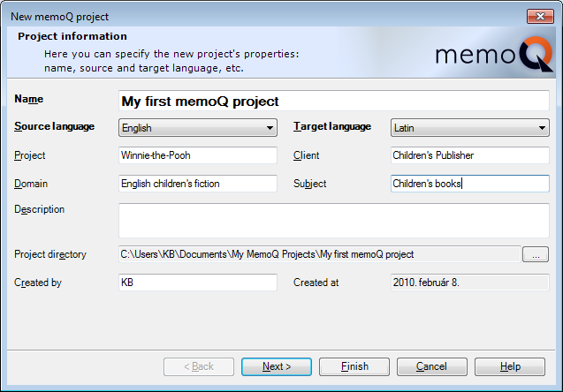Viewport: 563px width, 392px height.
Task: Close the New memoQ project dialog
Action: coord(540,16)
